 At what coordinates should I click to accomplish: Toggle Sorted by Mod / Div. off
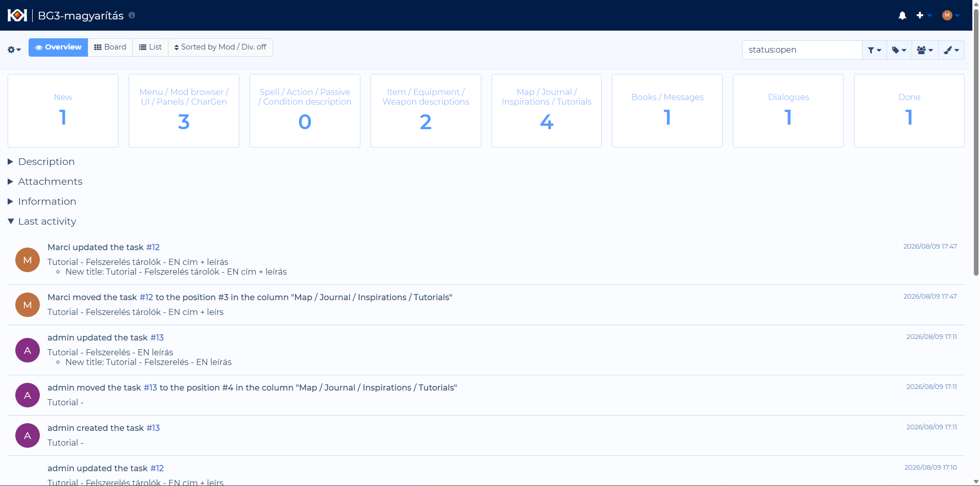(x=220, y=47)
